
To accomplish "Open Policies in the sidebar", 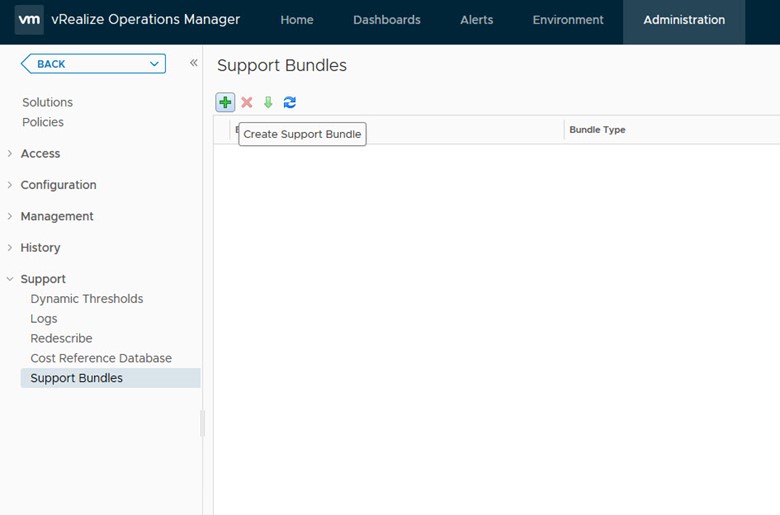I will (43, 122).
